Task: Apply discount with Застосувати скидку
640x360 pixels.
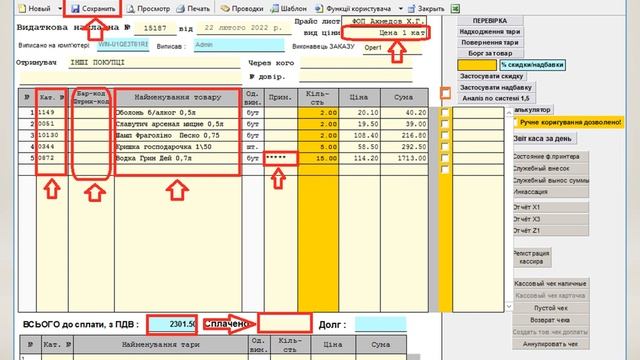Action: click(491, 76)
